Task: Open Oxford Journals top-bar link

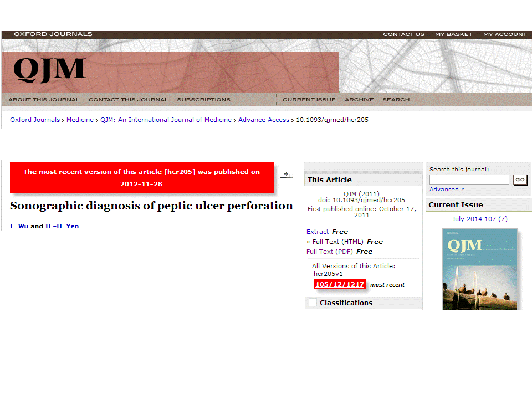Action: tap(53, 34)
